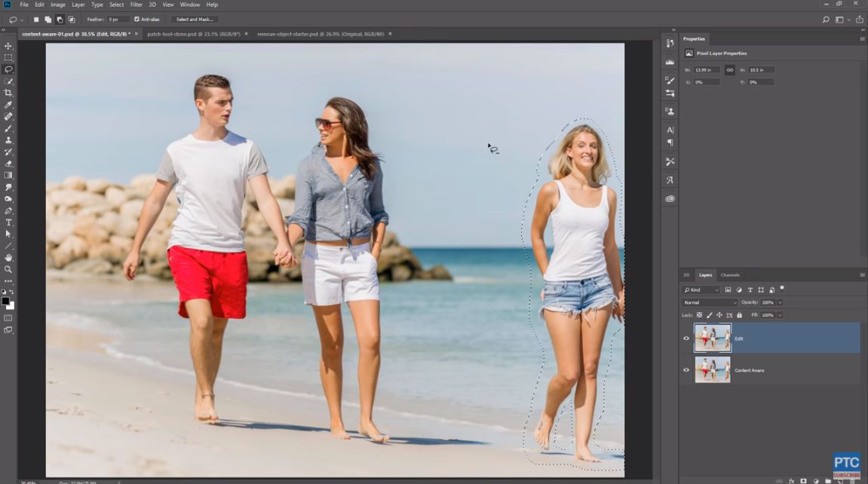Image resolution: width=868 pixels, height=484 pixels.
Task: Click the Select and Mask button
Action: click(x=195, y=20)
